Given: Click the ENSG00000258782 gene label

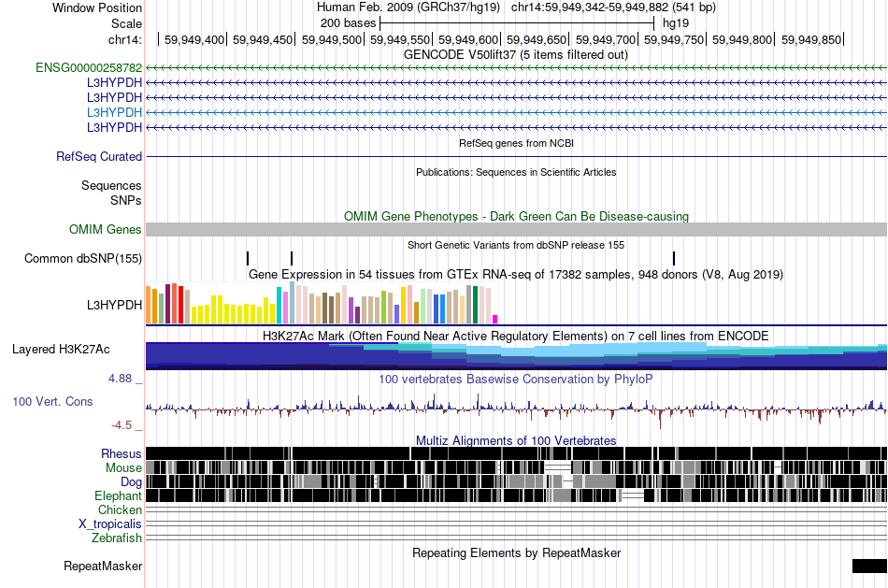Looking at the screenshot, I should tap(89, 68).
